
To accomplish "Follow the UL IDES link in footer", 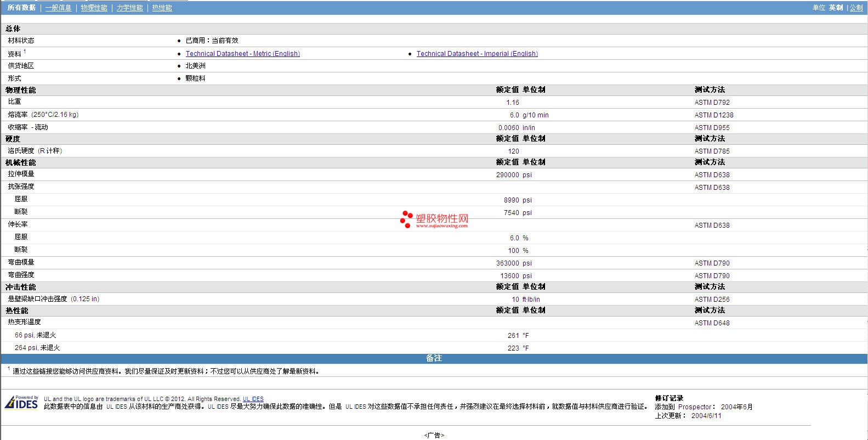I will pyautogui.click(x=253, y=399).
